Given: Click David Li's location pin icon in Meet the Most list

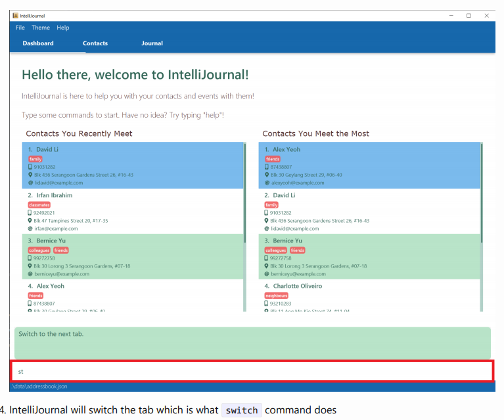Looking at the screenshot, I should (267, 221).
